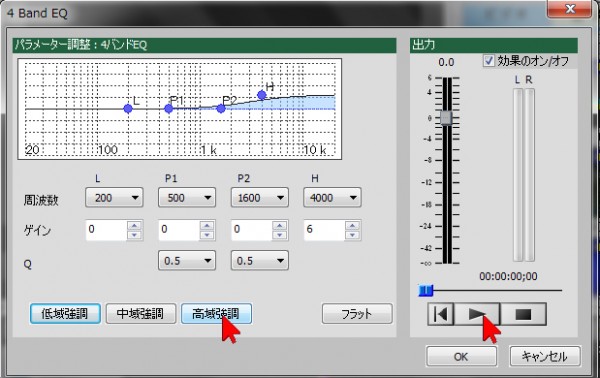Apply the 低域強調 preset
The width and height of the screenshot is (600, 378).
[x=65, y=314]
